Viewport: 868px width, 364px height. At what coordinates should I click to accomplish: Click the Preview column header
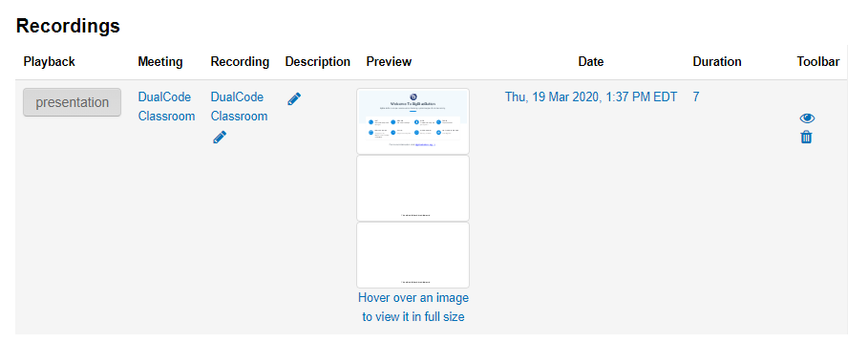(390, 61)
